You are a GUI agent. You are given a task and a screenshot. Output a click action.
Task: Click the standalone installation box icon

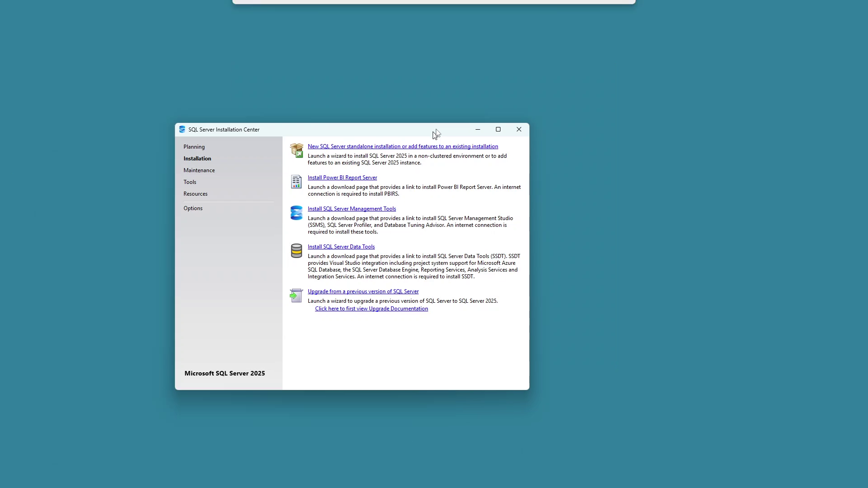(297, 150)
